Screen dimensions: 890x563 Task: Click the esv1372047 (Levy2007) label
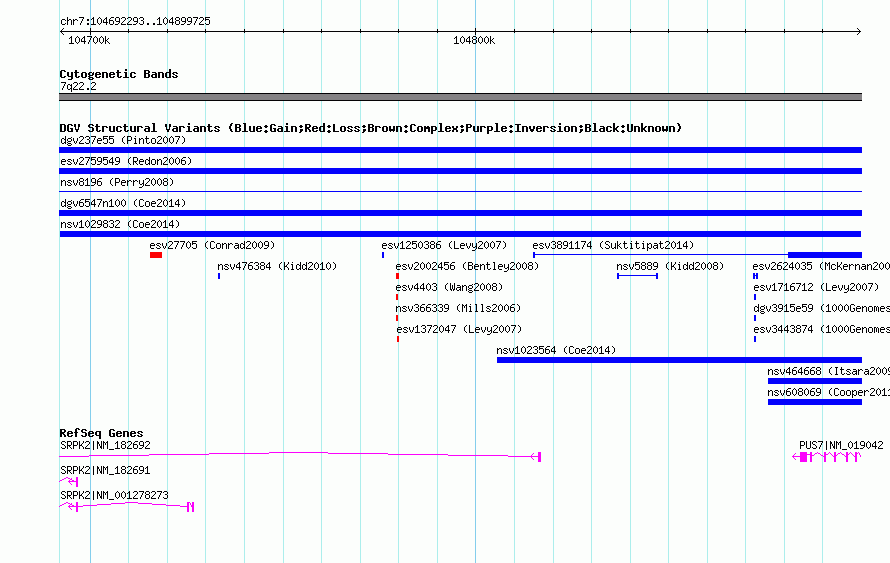[x=459, y=329]
